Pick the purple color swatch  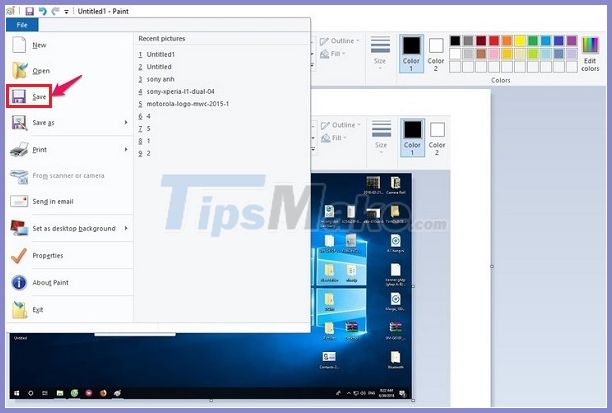(572, 40)
